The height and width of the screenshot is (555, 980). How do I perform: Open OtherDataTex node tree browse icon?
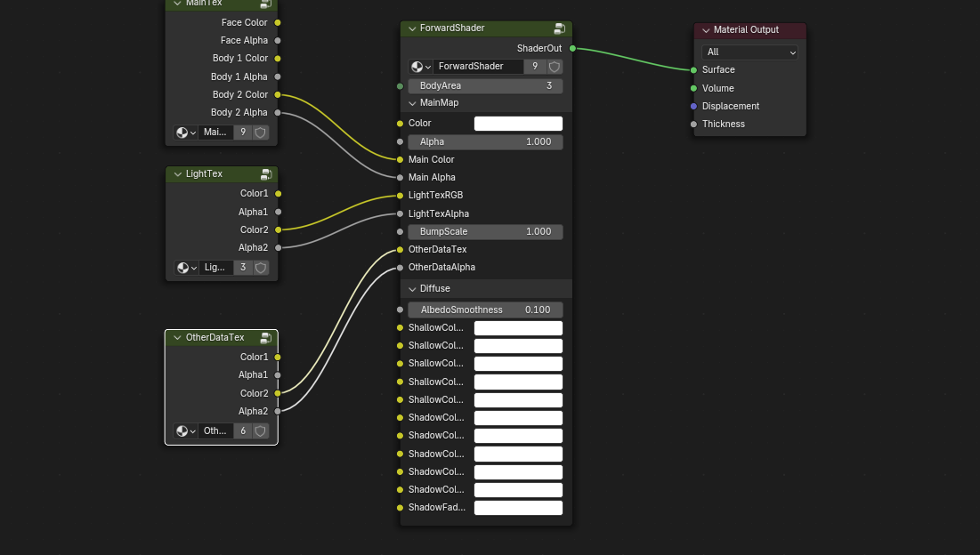coord(186,431)
